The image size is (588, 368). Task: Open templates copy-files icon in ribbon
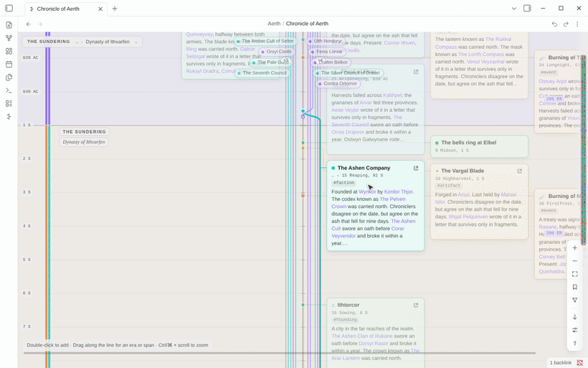(9, 77)
